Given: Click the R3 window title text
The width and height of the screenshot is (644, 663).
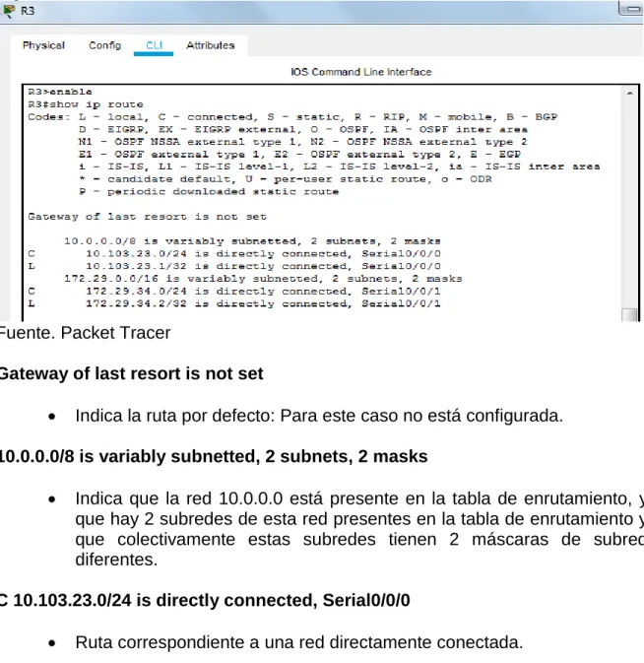Looking at the screenshot, I should (x=28, y=11).
